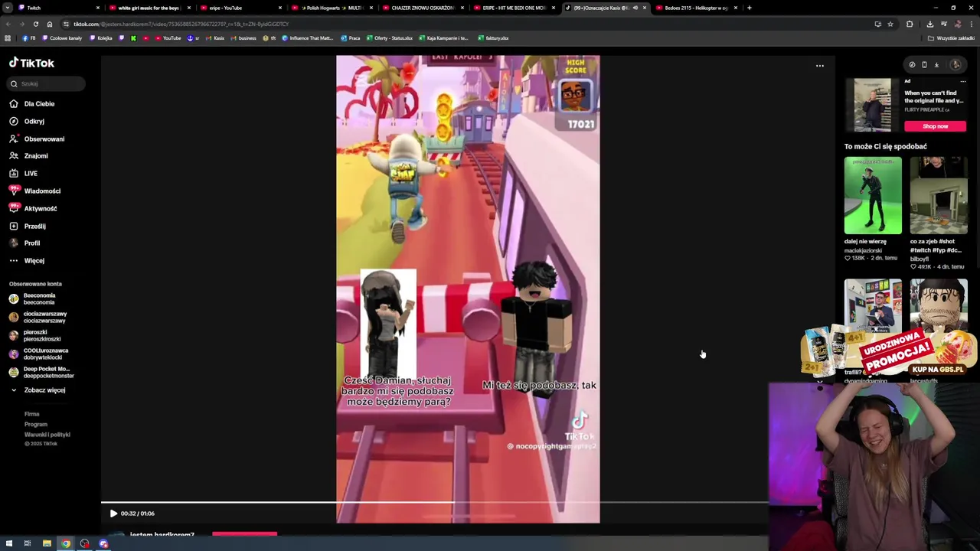Click the main Subway Surfers video area
This screenshot has width=980, height=551.
[468, 289]
